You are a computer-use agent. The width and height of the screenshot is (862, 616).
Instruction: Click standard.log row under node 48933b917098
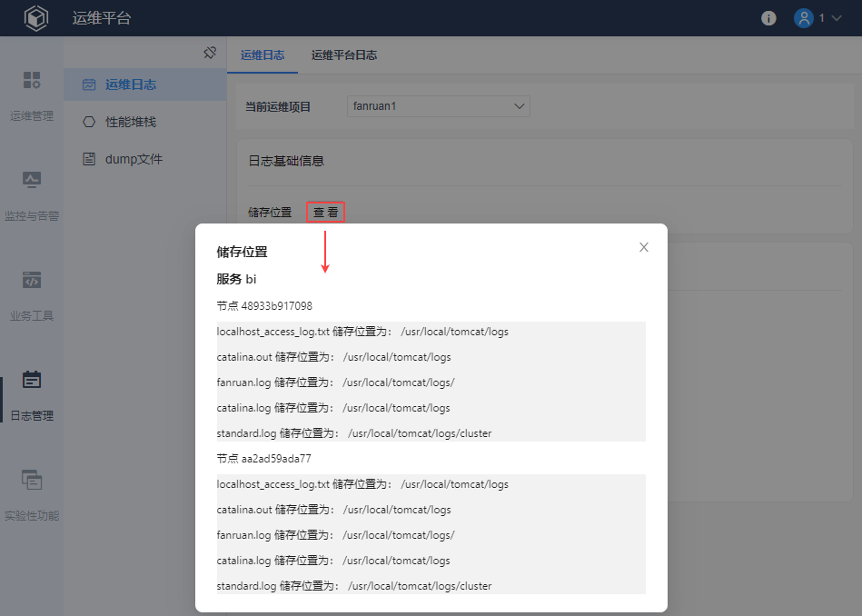[x=431, y=432]
